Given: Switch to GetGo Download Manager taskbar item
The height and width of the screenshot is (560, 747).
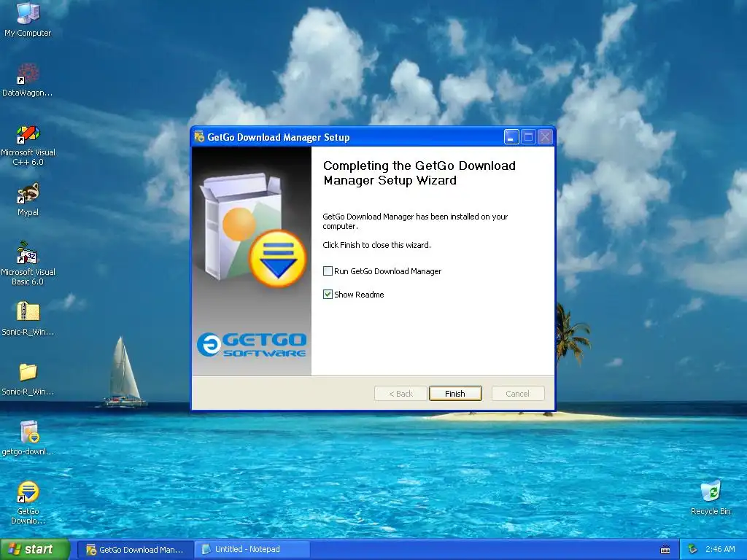Looking at the screenshot, I should [135, 550].
